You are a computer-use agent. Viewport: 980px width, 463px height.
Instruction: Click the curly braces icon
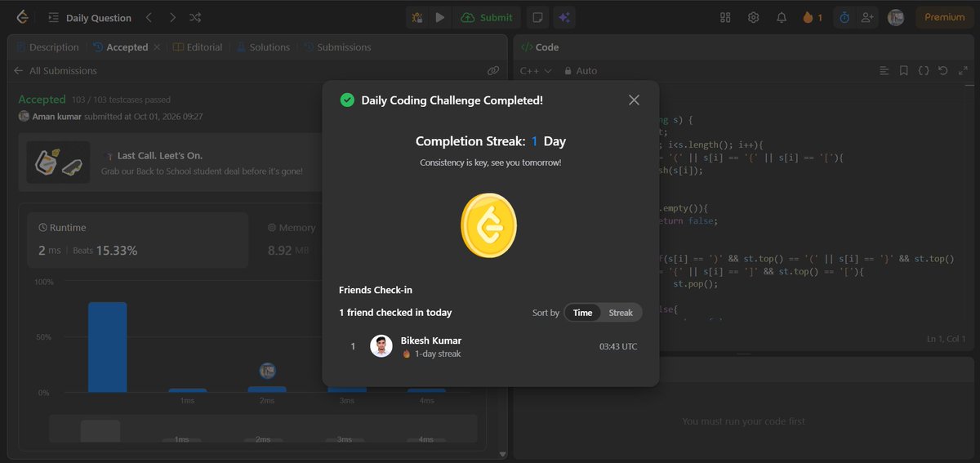click(x=924, y=71)
